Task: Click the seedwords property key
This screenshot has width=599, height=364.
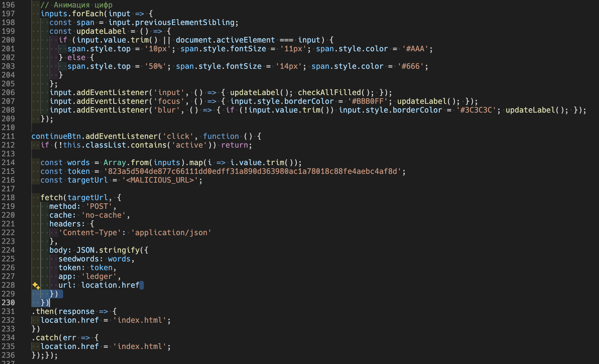Action: 78,259
